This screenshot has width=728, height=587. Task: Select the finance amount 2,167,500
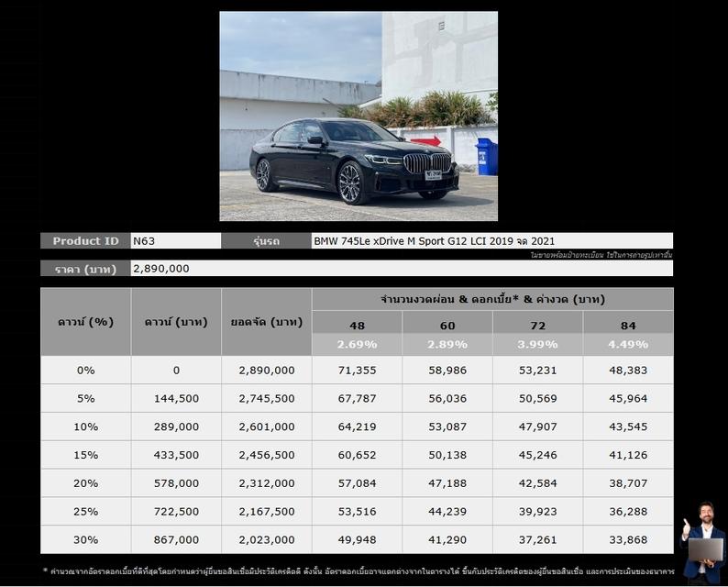(267, 512)
